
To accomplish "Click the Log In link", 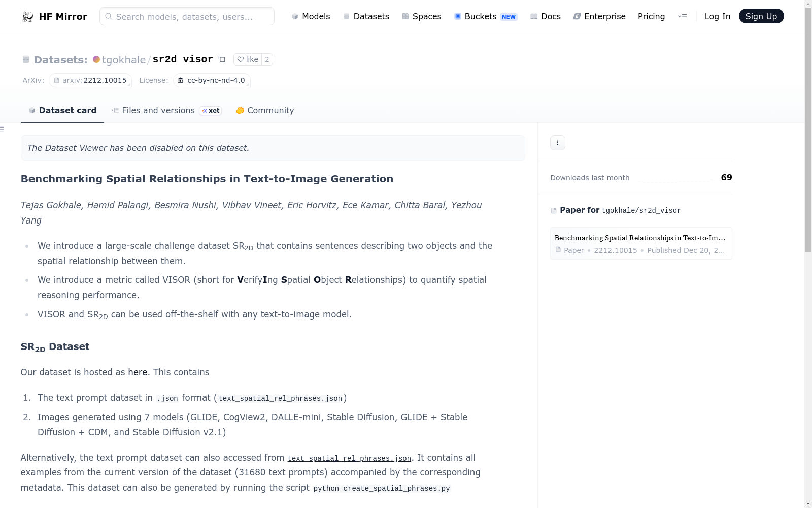I will (x=718, y=16).
